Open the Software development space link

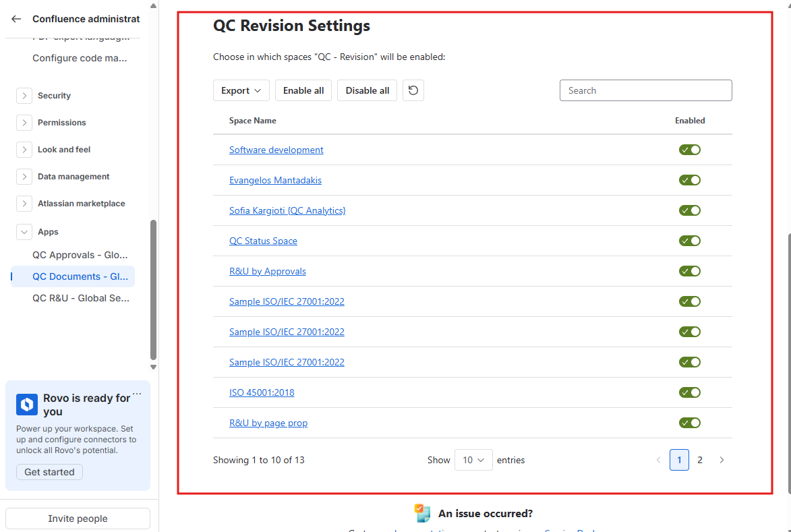(x=276, y=150)
